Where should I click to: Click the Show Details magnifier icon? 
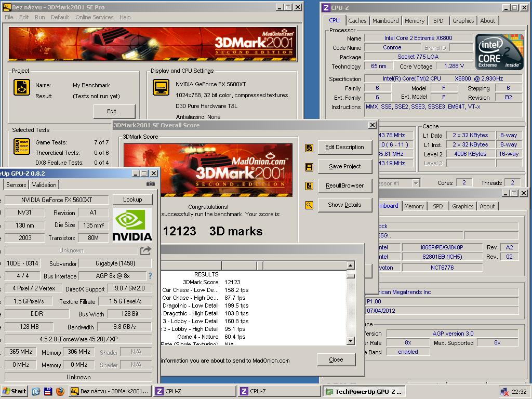(x=309, y=205)
